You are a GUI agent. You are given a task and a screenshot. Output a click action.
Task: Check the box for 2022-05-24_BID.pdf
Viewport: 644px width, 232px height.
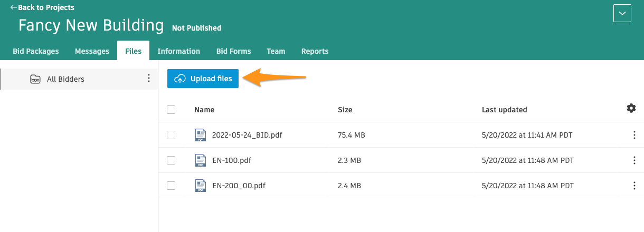coord(171,135)
